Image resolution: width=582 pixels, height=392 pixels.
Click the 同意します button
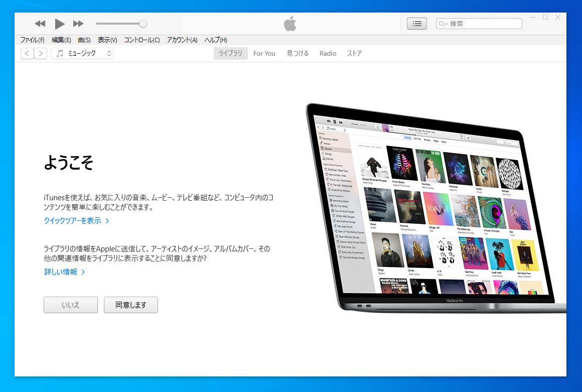130,305
